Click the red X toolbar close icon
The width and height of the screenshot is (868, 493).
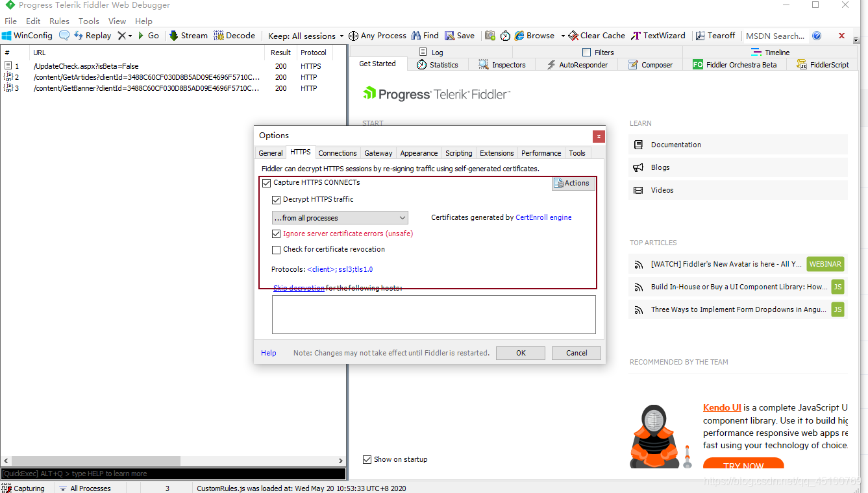842,36
